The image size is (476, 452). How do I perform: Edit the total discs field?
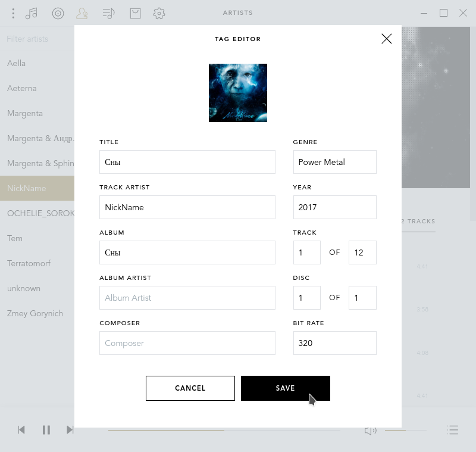pyautogui.click(x=362, y=298)
